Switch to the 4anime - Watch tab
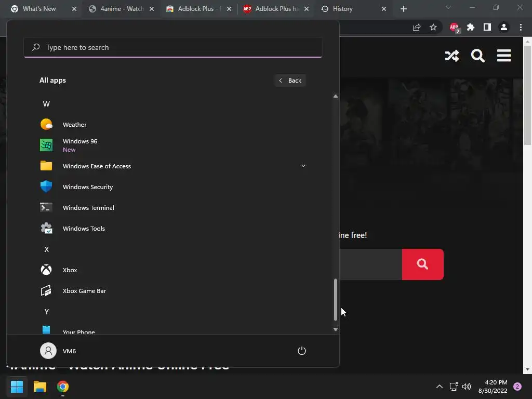The image size is (532, 399). (122, 9)
